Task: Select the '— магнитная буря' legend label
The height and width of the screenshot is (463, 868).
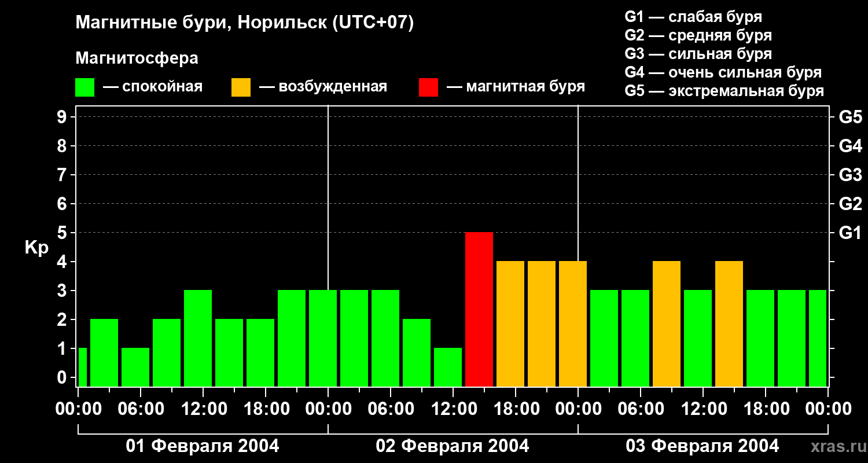Action: coord(516,87)
